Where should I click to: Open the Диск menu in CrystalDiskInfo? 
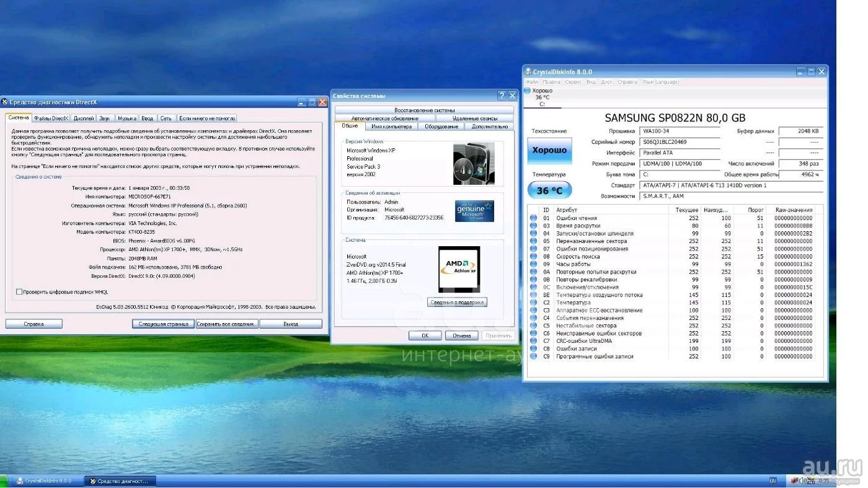tap(606, 82)
